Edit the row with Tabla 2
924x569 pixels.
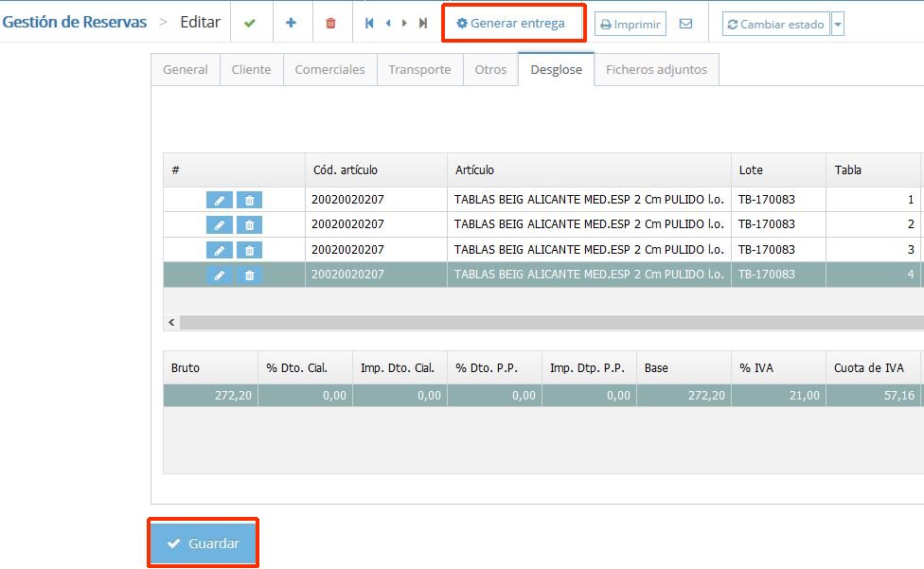[x=220, y=224]
